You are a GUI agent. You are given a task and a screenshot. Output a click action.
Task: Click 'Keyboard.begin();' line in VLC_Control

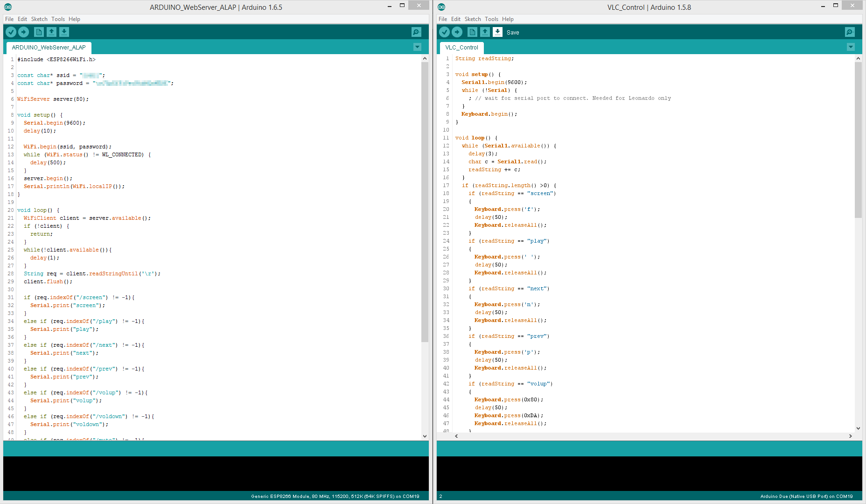[x=489, y=114]
